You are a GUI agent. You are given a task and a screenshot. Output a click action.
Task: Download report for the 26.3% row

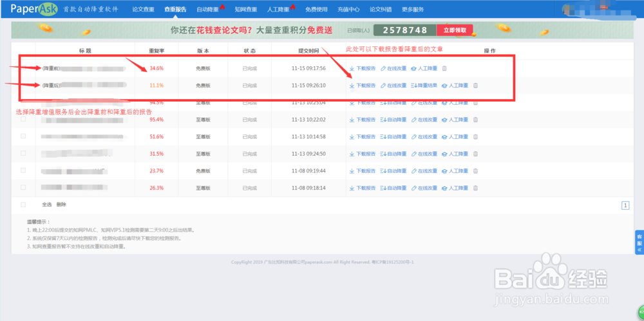tap(362, 188)
